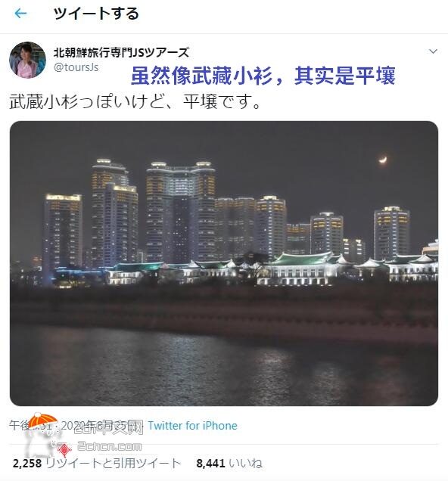448x481 pixels.
Task: View the 8,441 likes list
Action: [229, 463]
